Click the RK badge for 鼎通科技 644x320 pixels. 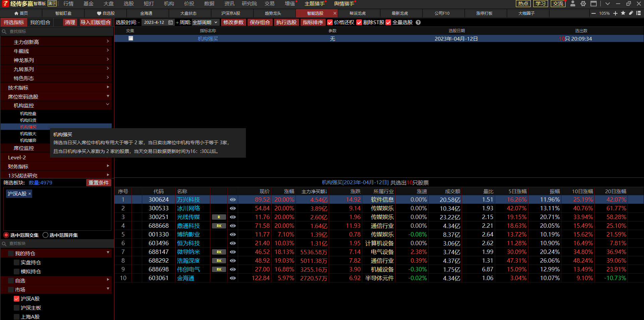point(219,226)
